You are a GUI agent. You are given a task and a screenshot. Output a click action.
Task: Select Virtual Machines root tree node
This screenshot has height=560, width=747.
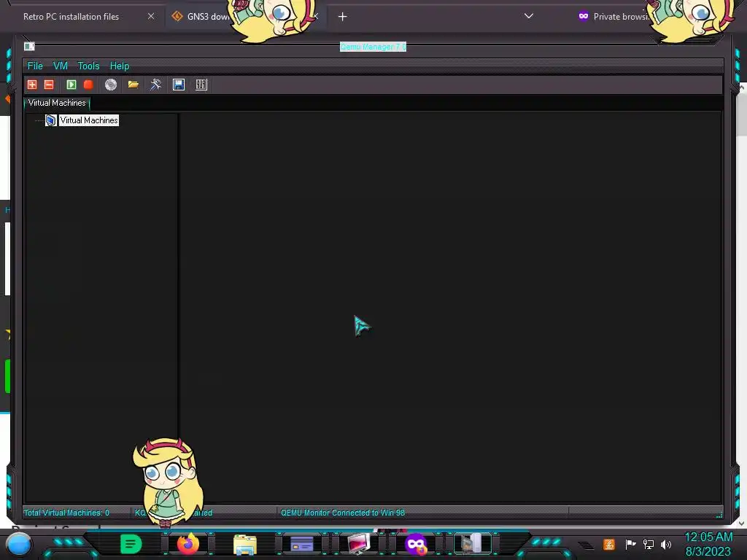tap(88, 120)
